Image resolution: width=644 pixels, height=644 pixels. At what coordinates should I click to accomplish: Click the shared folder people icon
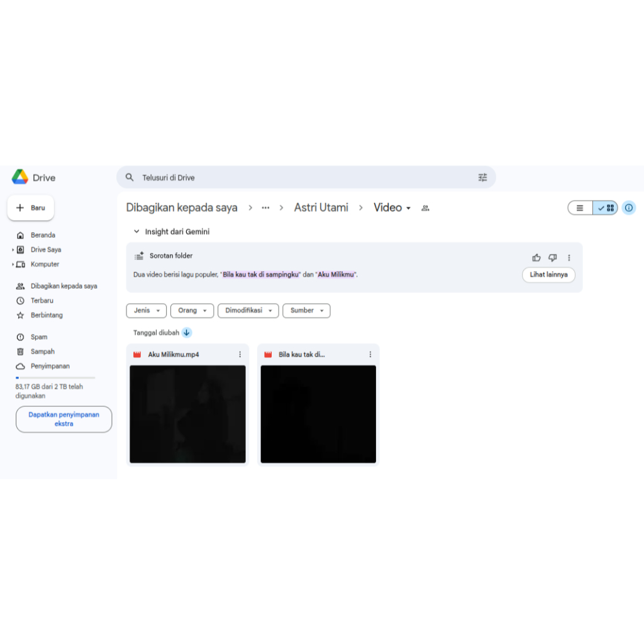[425, 208]
